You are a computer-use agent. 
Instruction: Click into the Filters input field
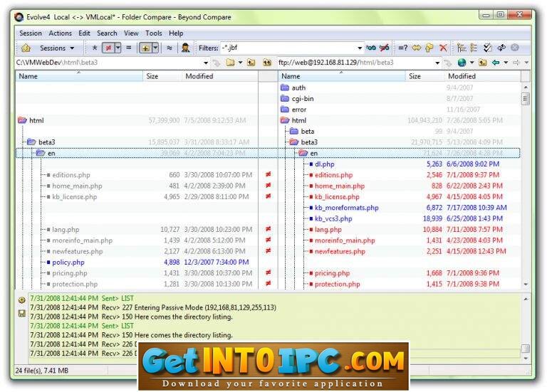pyautogui.click(x=288, y=48)
